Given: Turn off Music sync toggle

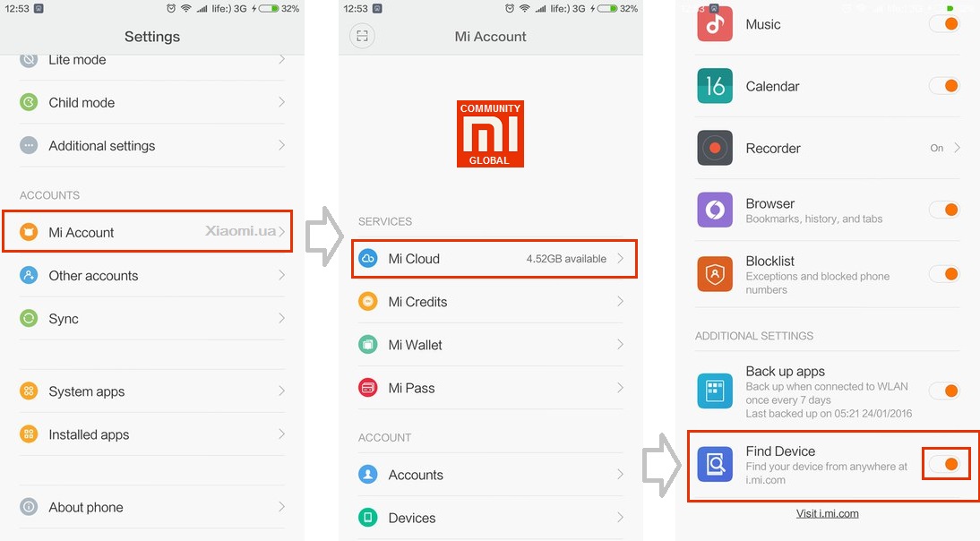Looking at the screenshot, I should (945, 24).
